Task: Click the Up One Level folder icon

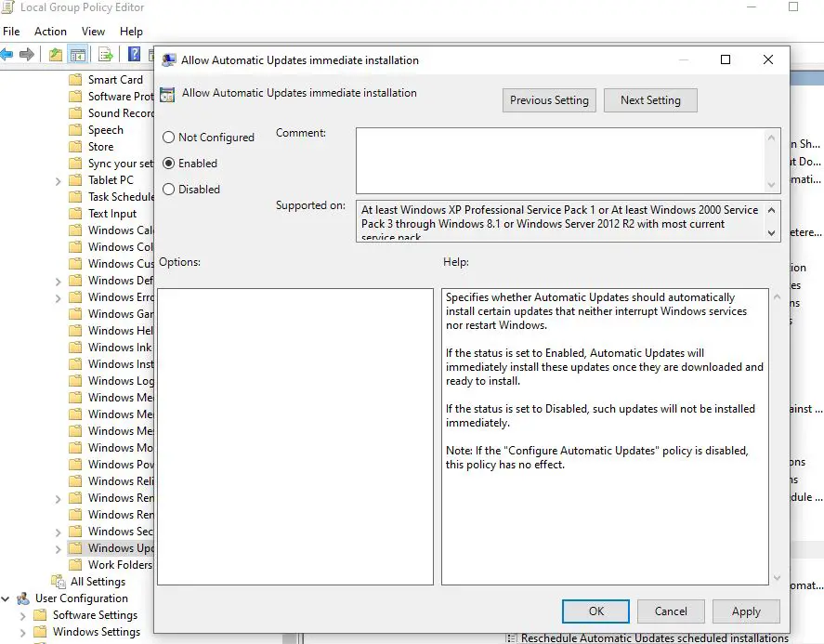Action: (x=56, y=54)
